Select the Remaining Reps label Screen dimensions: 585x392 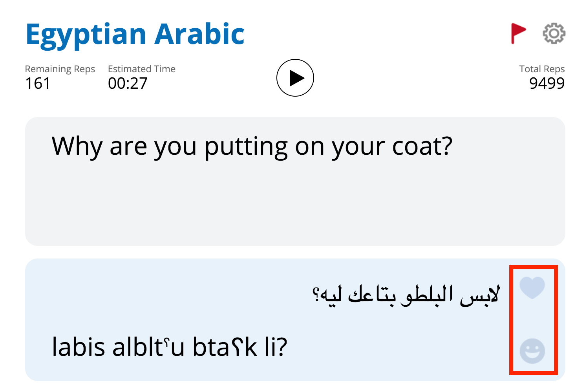pos(60,69)
